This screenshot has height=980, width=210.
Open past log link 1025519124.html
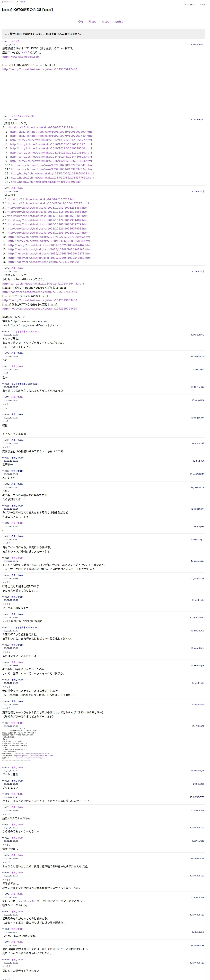[x=47, y=233]
